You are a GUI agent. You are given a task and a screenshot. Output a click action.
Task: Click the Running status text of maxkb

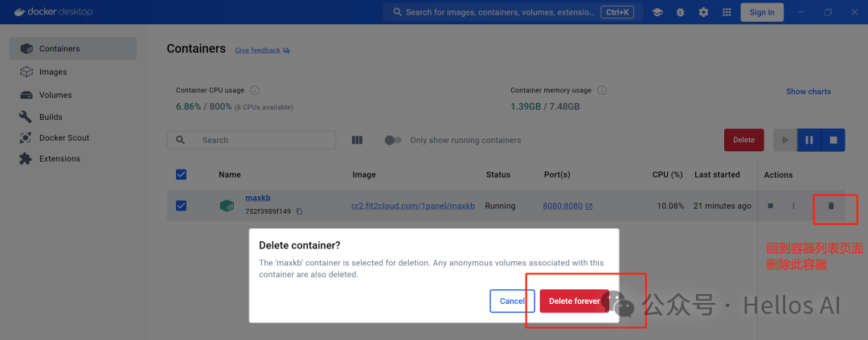pos(500,206)
